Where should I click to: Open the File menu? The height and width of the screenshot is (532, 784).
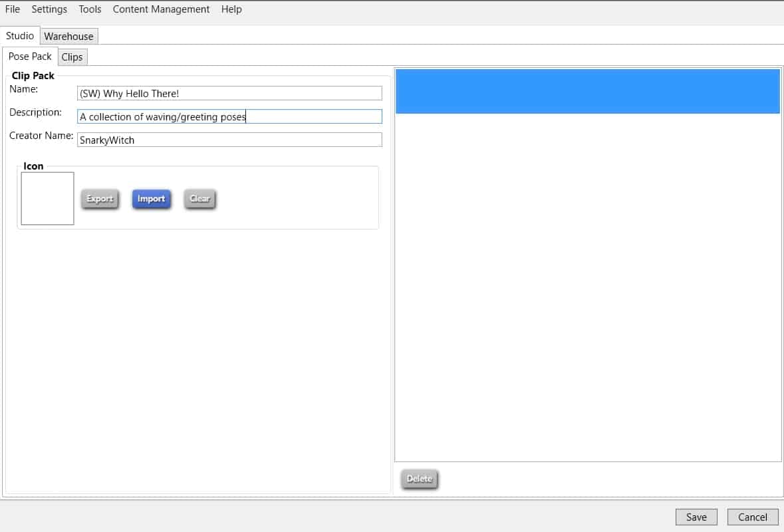[13, 9]
